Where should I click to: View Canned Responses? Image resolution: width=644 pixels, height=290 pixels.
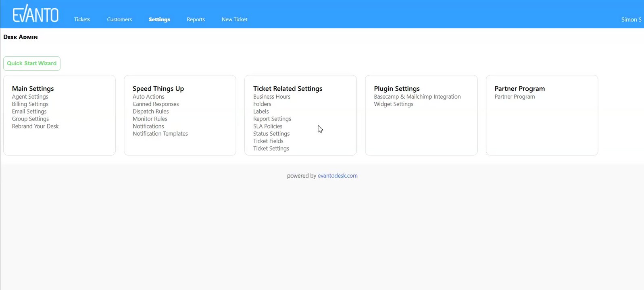156,104
